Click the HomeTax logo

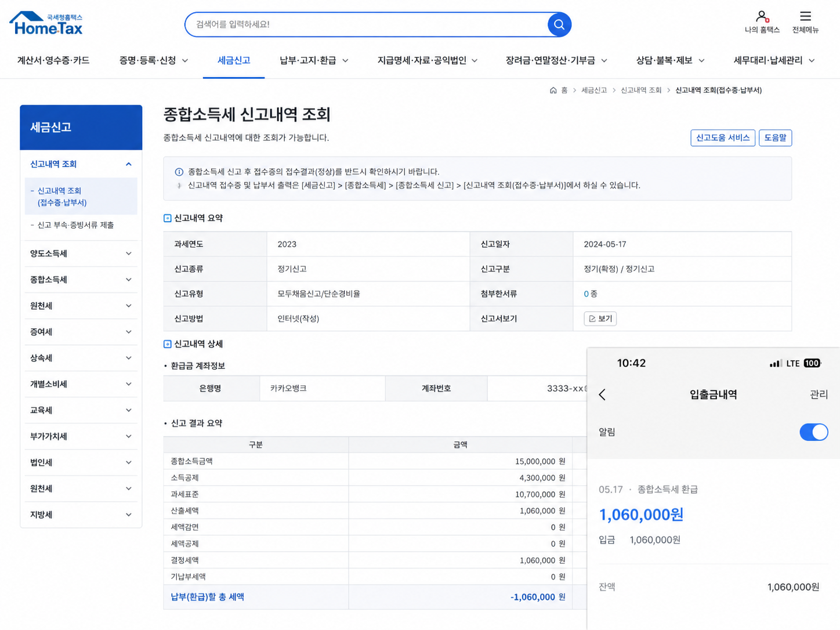(46, 24)
